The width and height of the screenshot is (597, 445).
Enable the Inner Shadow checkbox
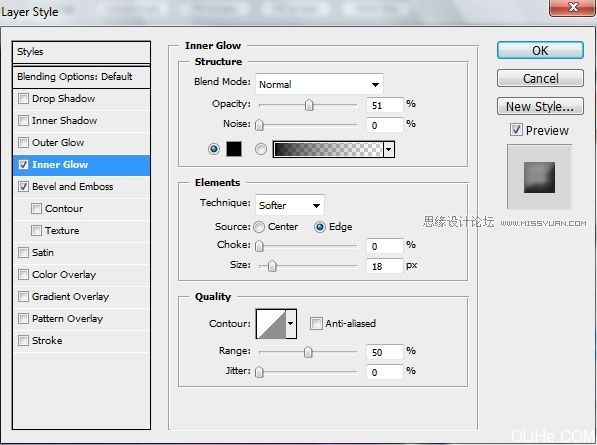(x=23, y=121)
